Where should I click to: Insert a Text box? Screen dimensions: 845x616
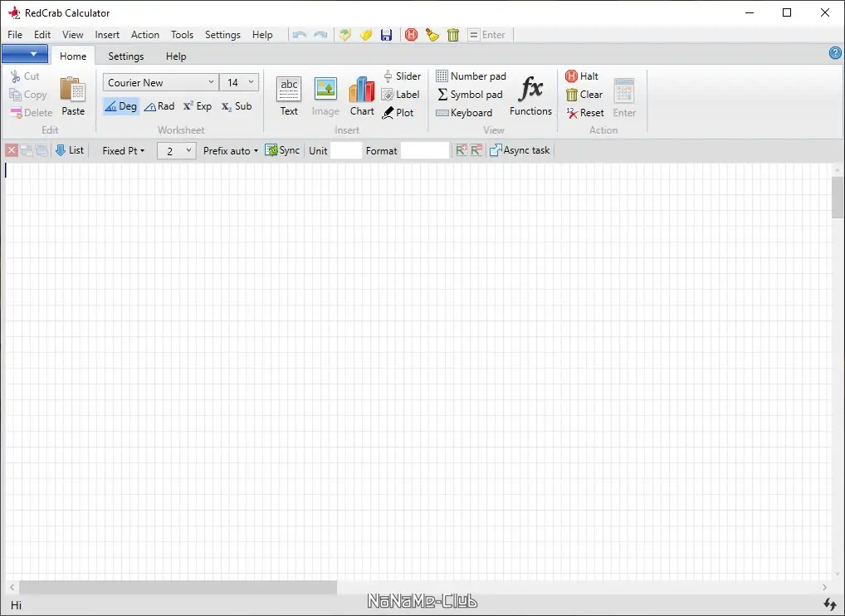[x=289, y=96]
